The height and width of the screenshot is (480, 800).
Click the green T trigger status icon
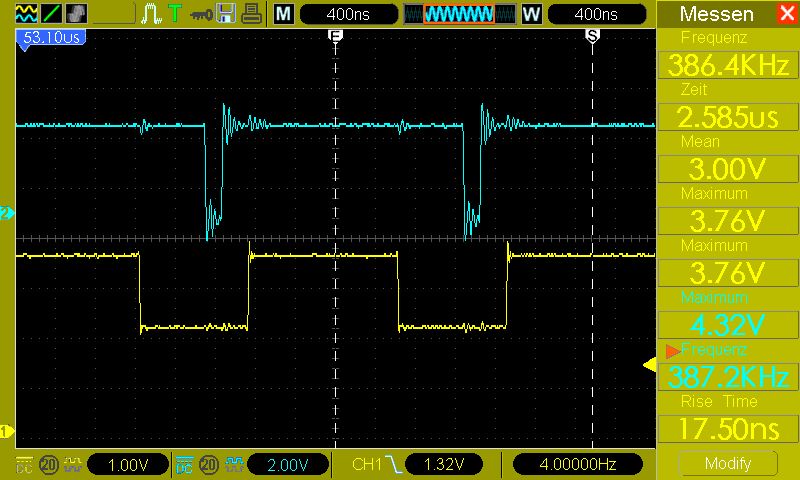click(x=175, y=13)
